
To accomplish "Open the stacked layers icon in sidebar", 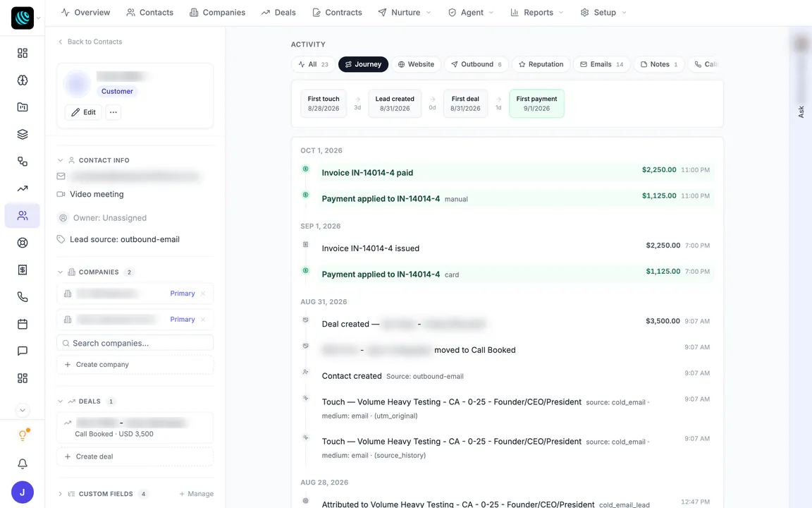I will [23, 134].
